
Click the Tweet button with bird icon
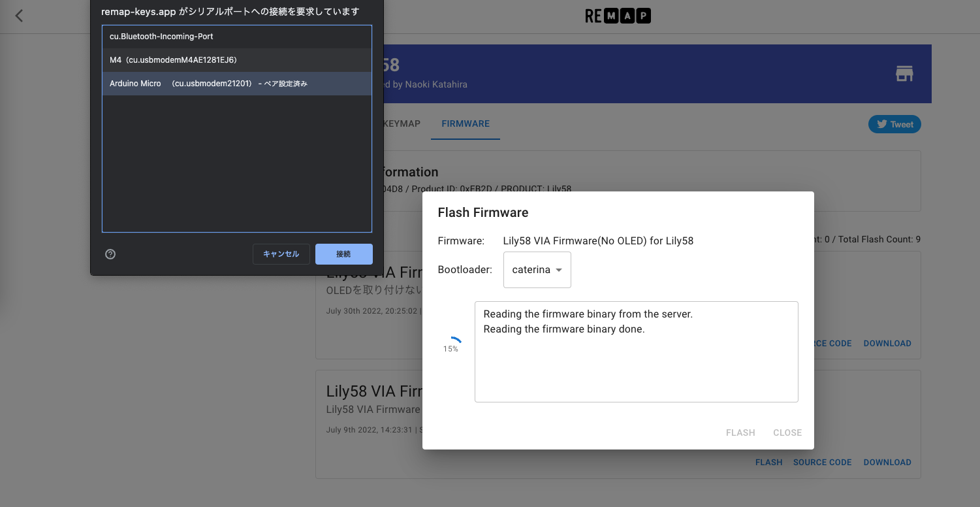pyautogui.click(x=894, y=124)
